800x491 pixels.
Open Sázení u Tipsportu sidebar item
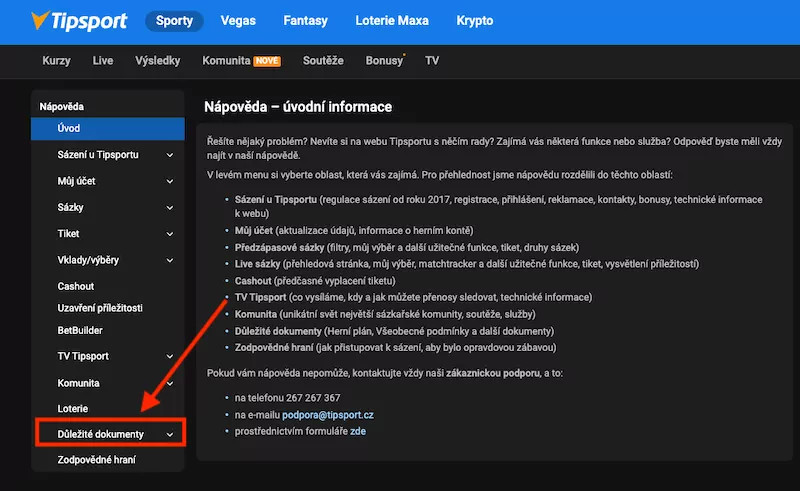(x=98, y=155)
